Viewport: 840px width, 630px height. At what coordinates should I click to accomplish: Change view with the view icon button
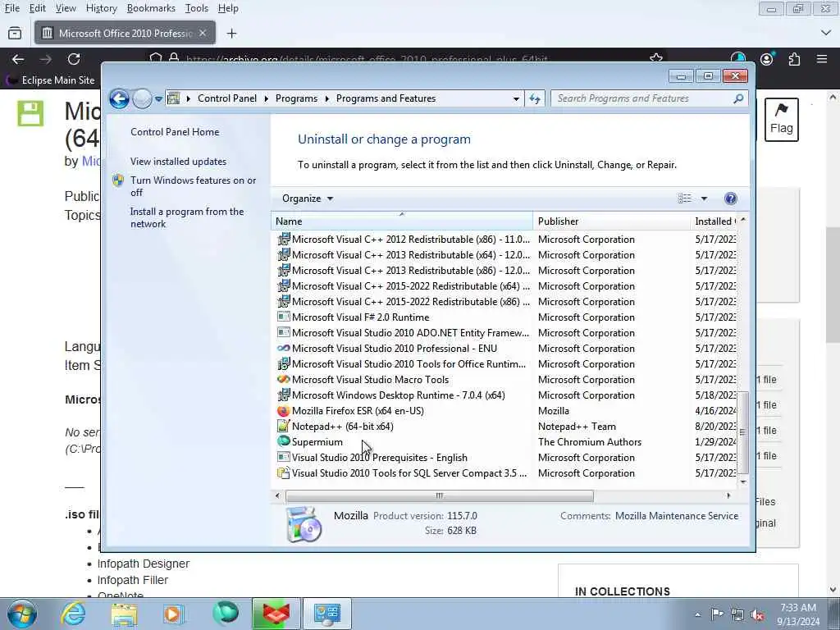pyautogui.click(x=685, y=199)
